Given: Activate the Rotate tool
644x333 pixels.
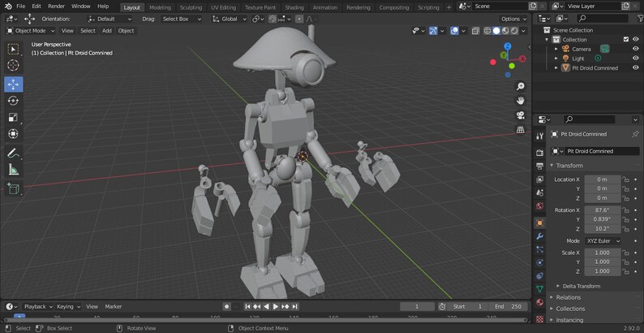Looking at the screenshot, I should (x=14, y=101).
